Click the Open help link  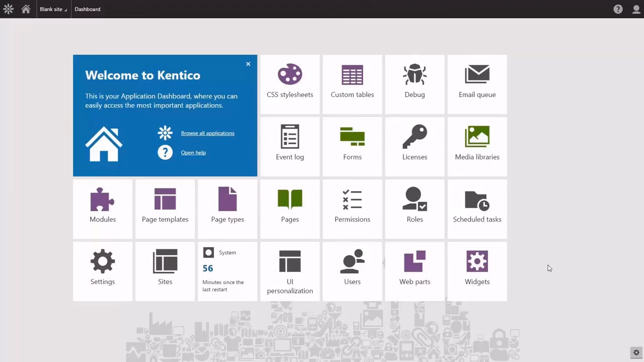tap(193, 152)
